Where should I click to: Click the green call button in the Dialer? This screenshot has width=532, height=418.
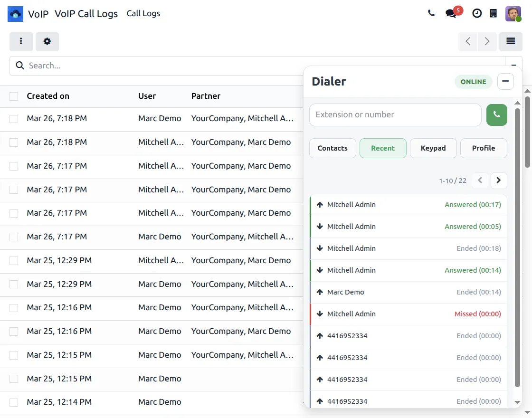pyautogui.click(x=496, y=114)
